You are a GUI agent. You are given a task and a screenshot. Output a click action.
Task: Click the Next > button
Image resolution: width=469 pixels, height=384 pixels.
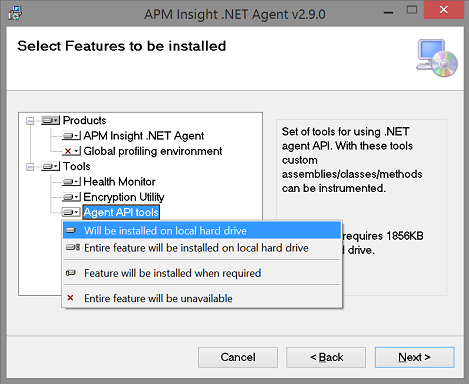(x=414, y=357)
